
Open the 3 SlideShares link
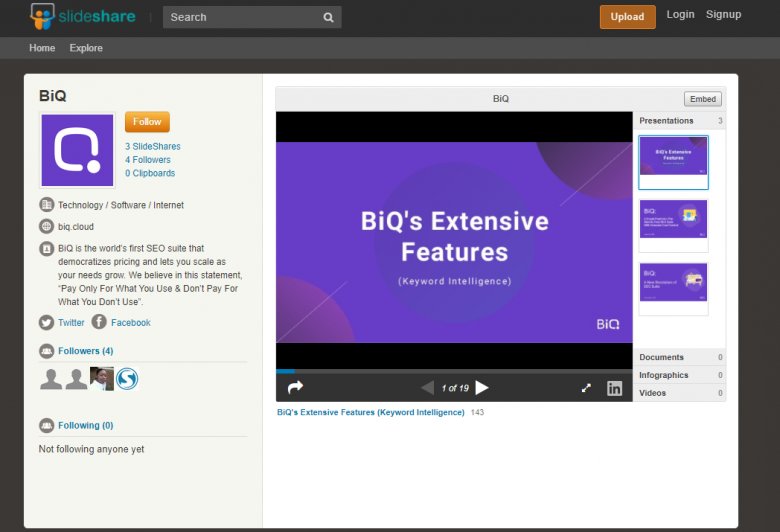click(x=153, y=146)
